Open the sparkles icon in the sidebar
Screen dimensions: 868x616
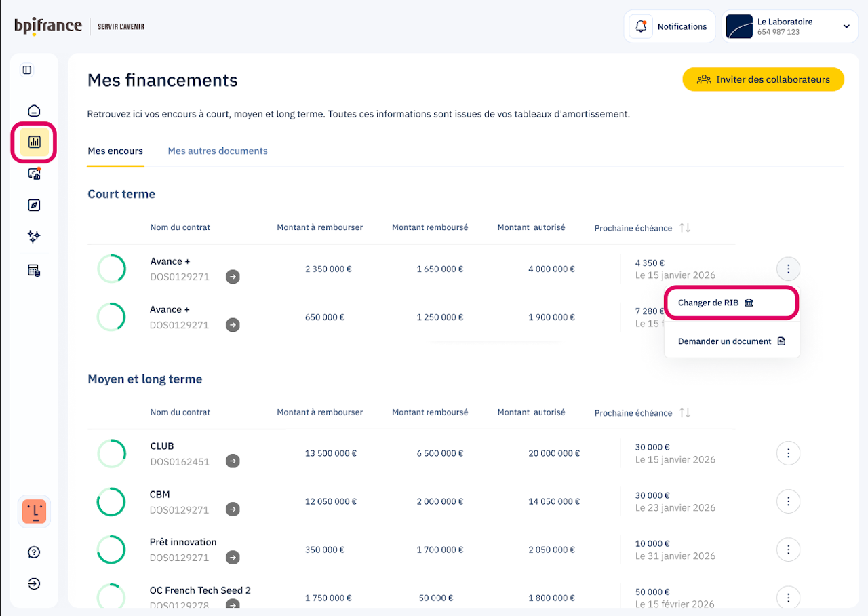click(x=34, y=237)
